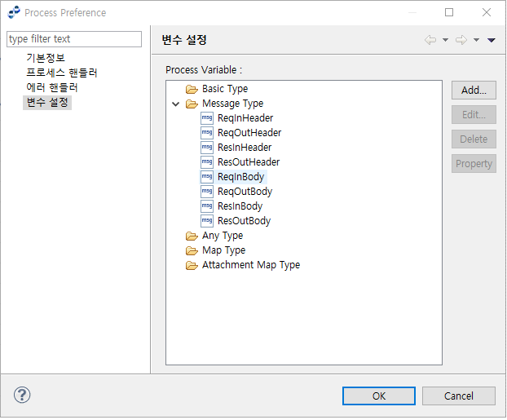The image size is (507, 420).
Task: Open the help question mark icon
Action: click(22, 395)
